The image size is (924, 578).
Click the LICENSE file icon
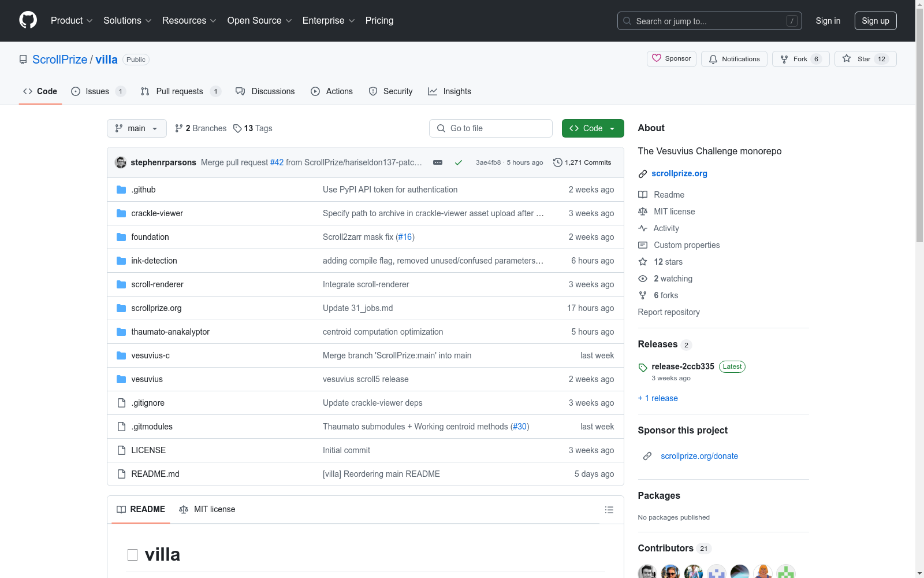coord(121,450)
